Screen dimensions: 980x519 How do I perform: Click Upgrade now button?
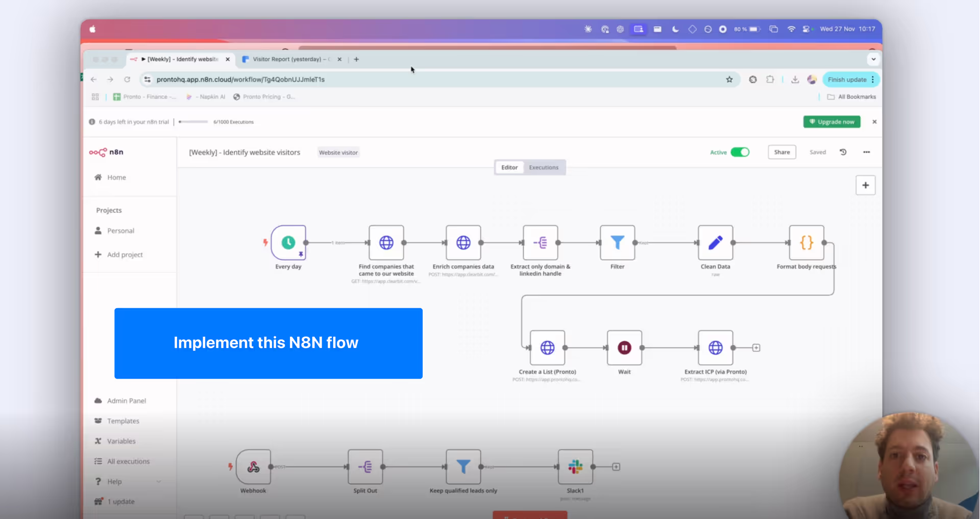coord(832,122)
